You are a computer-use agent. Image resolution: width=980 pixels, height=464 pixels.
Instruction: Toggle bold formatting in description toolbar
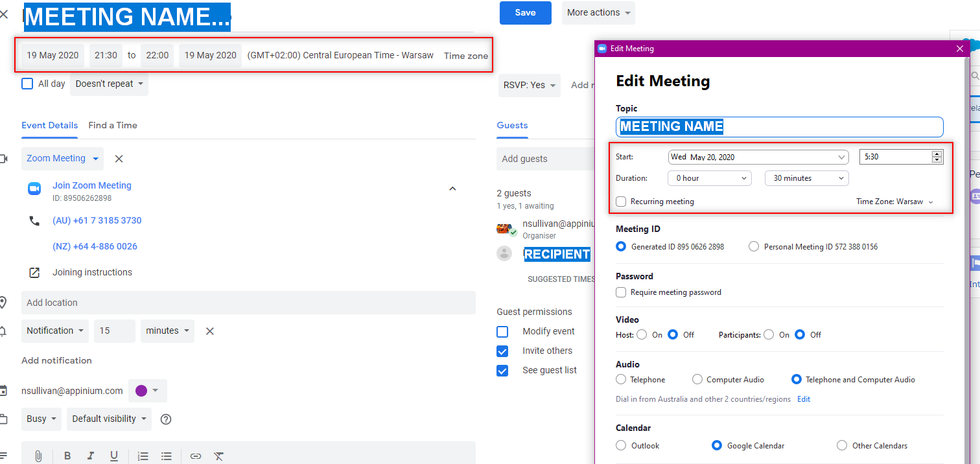pos(67,456)
